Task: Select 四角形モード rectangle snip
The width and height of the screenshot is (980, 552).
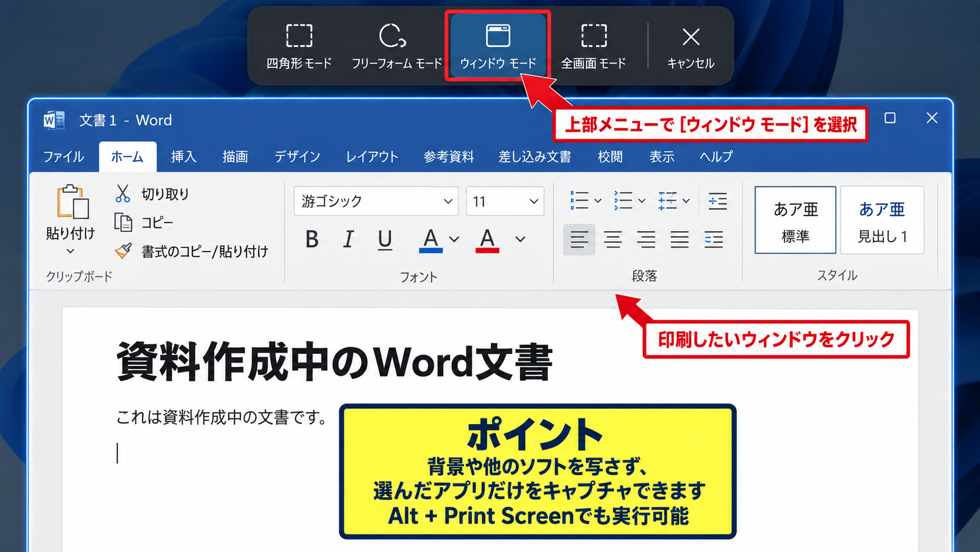Action: [299, 46]
